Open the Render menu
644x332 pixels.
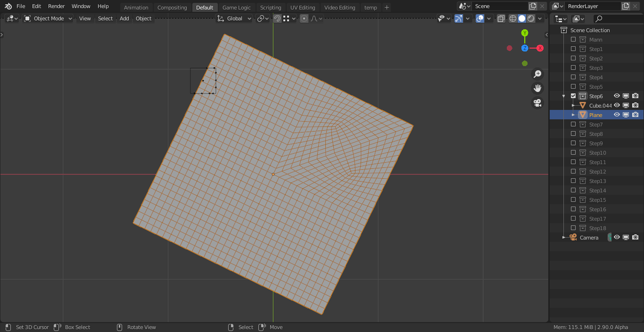coord(56,7)
